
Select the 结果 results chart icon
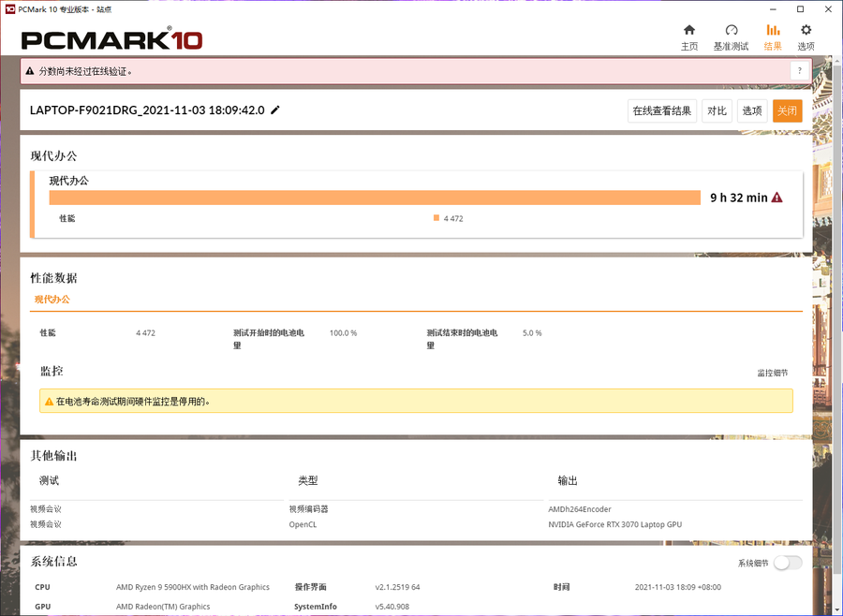(773, 31)
